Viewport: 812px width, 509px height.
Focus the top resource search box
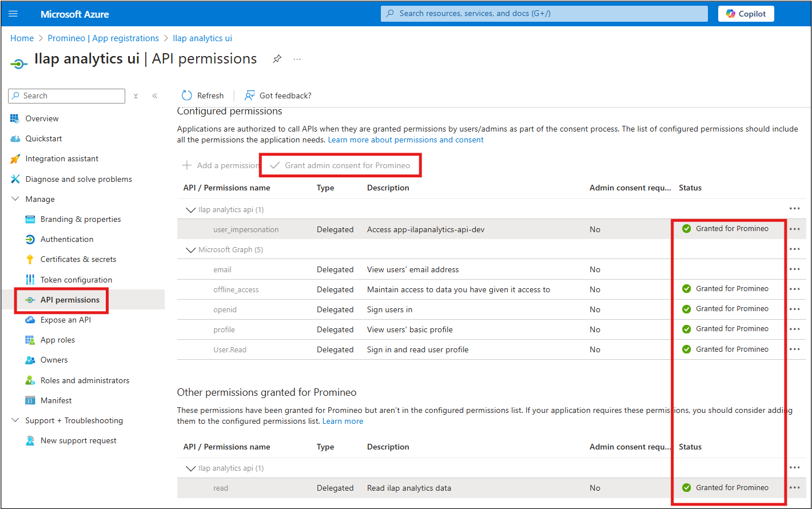544,13
